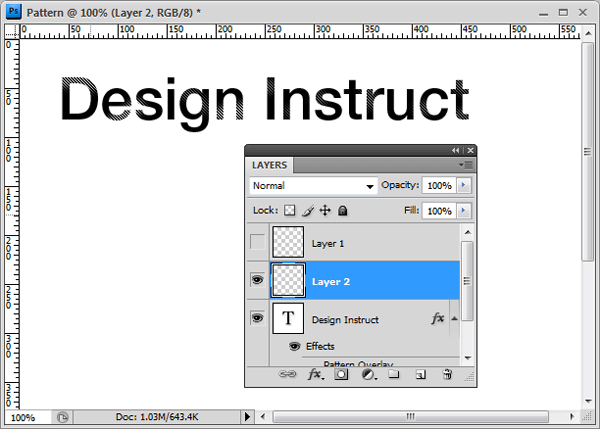Click the status bar preview icon
This screenshot has width=600, height=429.
pyautogui.click(x=62, y=417)
